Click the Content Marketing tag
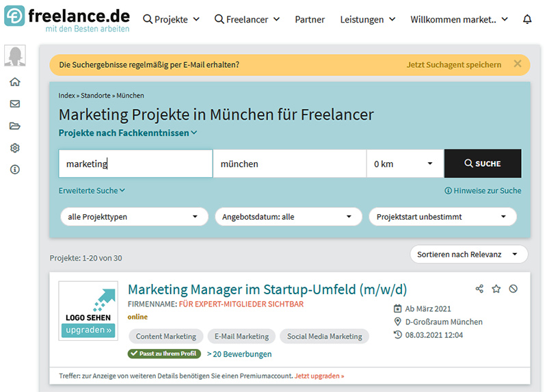This screenshot has width=547, height=392. click(x=165, y=337)
